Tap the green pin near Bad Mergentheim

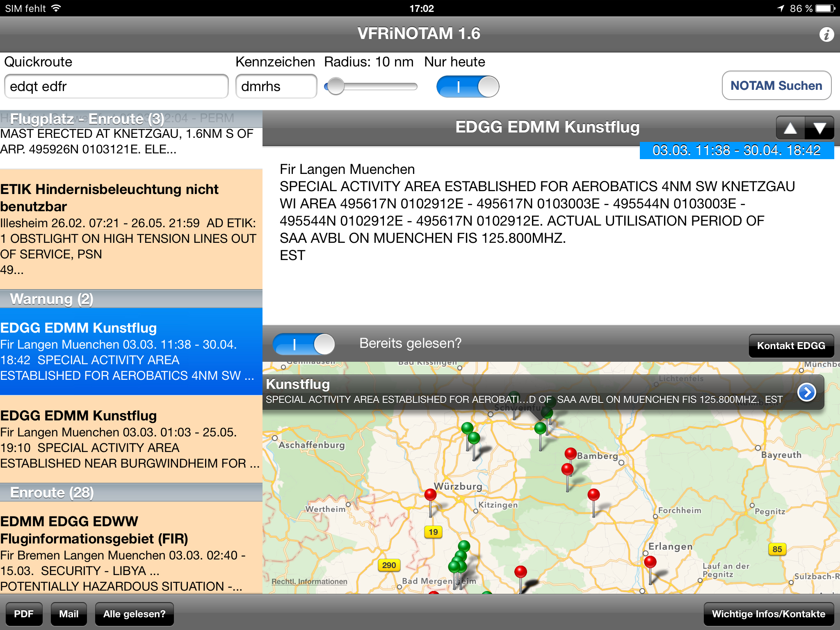click(454, 567)
